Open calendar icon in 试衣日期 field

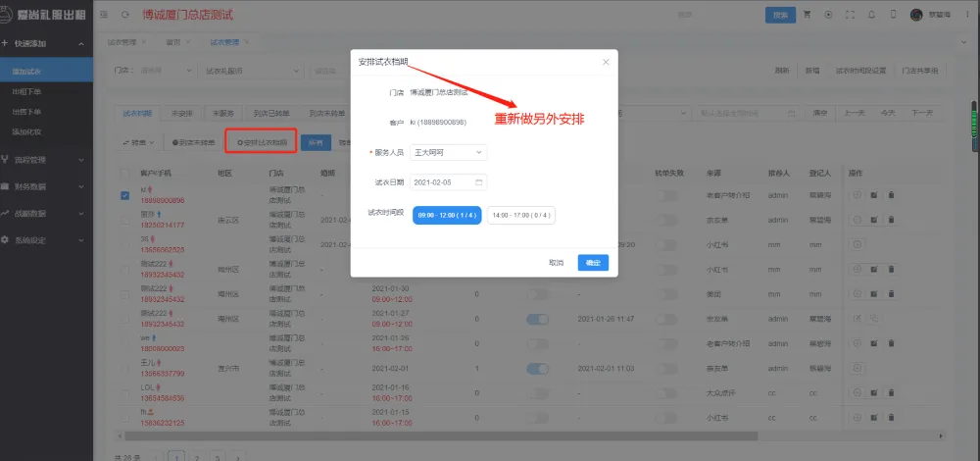pos(478,182)
